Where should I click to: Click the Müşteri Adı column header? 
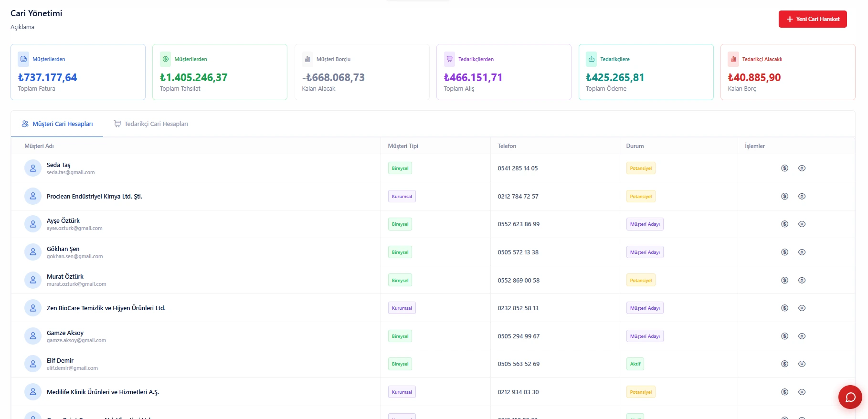[39, 146]
